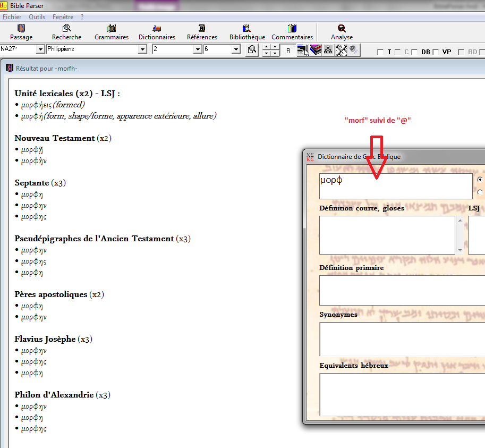Launch the Analyse tool
This screenshot has width=485, height=448.
pyautogui.click(x=342, y=32)
